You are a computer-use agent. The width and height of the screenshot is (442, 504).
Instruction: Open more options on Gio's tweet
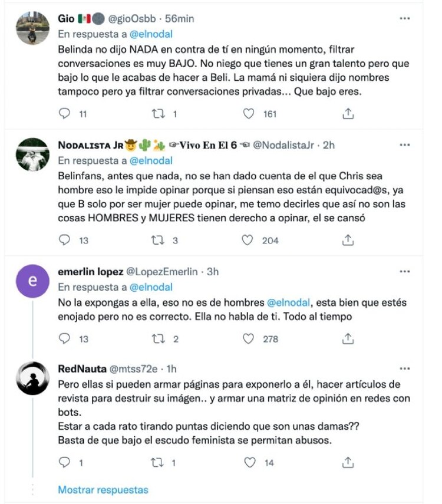coord(405,18)
